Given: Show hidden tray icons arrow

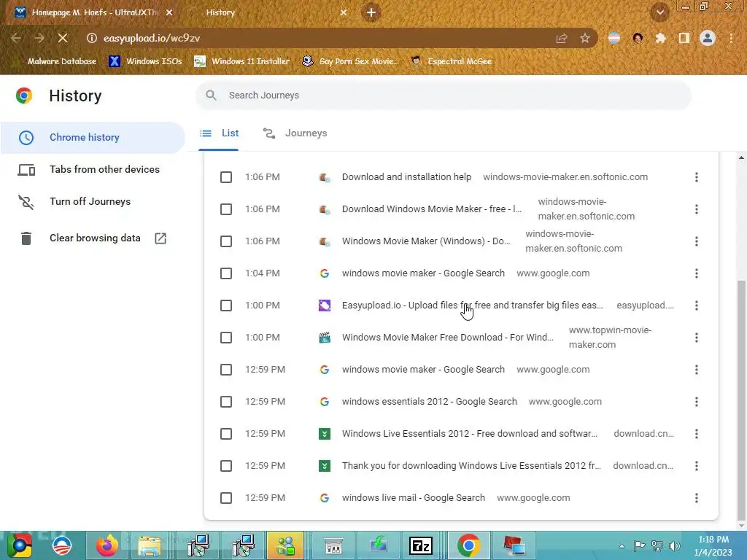Looking at the screenshot, I should [622, 546].
